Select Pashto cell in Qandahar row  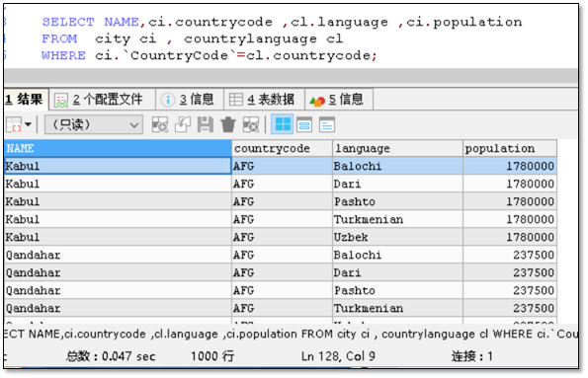coord(397,290)
